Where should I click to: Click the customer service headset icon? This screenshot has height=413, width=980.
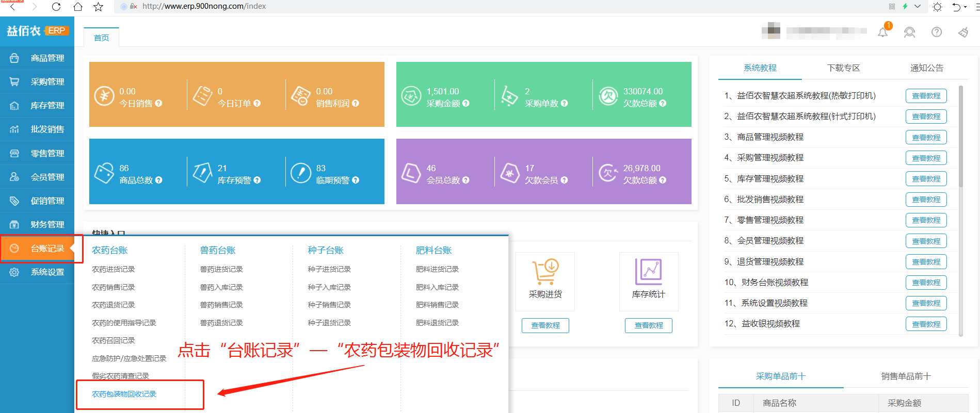pos(909,32)
